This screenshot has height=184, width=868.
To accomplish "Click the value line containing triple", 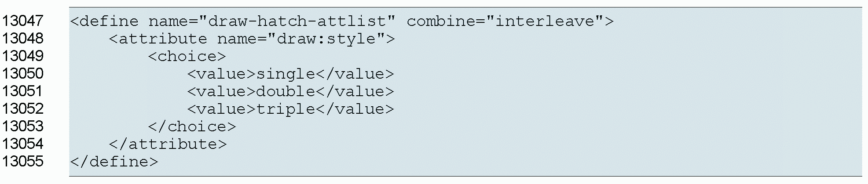I will (x=290, y=109).
